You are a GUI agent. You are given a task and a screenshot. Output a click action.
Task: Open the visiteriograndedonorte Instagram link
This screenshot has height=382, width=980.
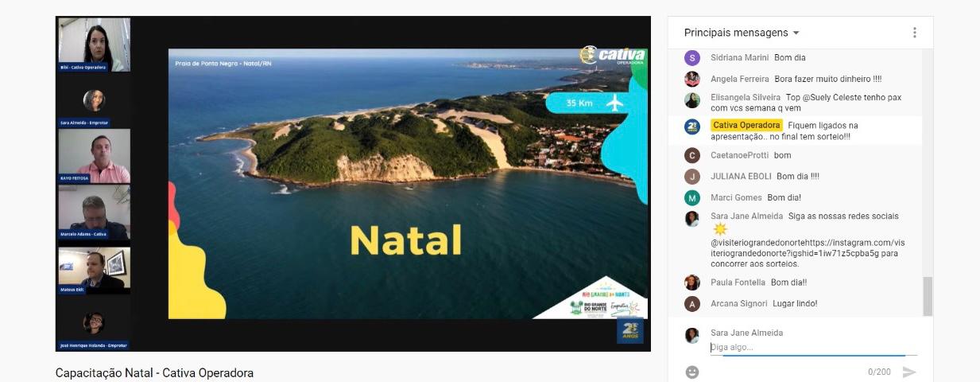click(801, 248)
